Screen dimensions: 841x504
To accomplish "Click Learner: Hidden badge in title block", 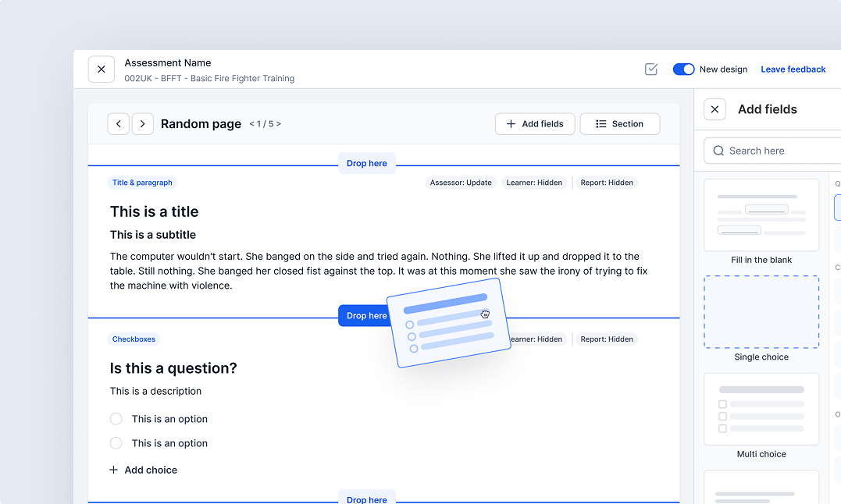I will pyautogui.click(x=534, y=183).
